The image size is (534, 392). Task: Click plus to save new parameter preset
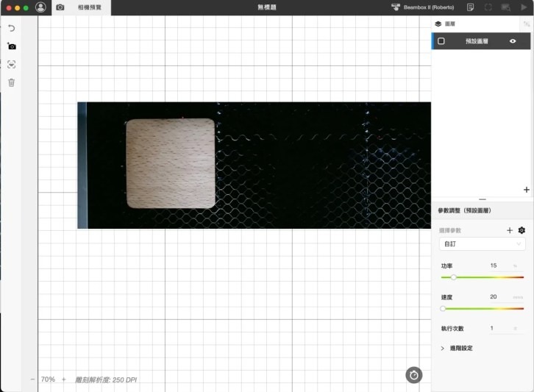(x=510, y=230)
